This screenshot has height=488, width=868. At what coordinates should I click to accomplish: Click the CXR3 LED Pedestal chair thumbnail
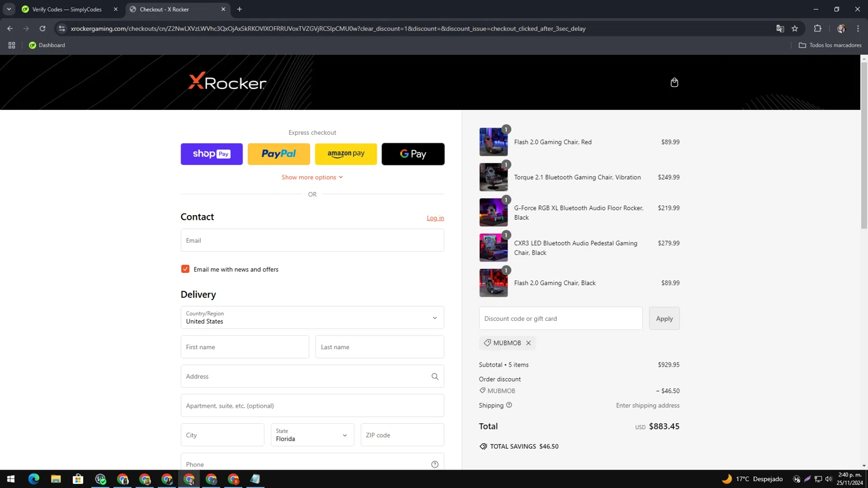pyautogui.click(x=494, y=247)
